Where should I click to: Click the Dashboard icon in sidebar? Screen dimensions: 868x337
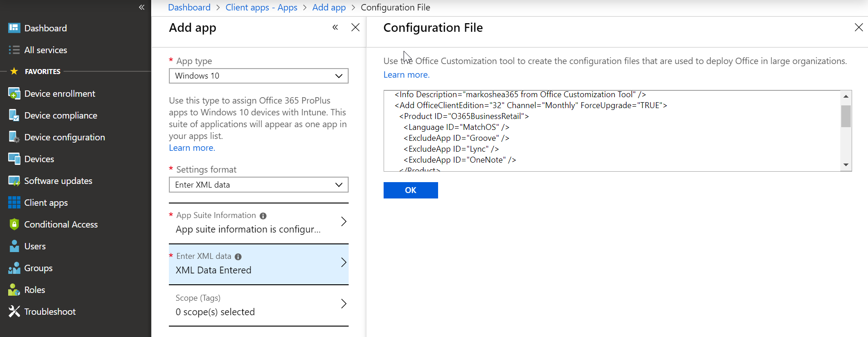click(x=14, y=28)
